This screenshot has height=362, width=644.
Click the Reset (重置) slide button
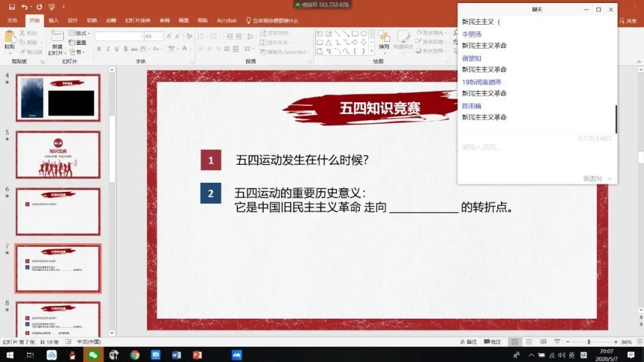[78, 43]
